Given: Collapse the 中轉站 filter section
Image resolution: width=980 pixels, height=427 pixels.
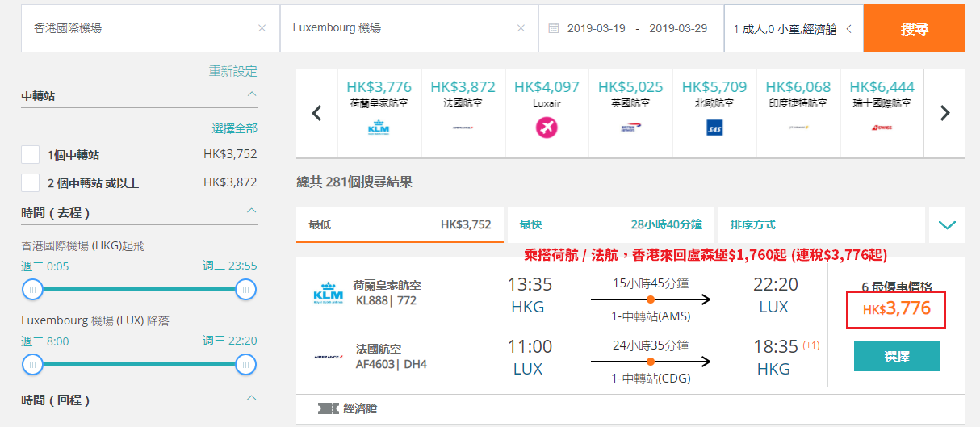Looking at the screenshot, I should click(x=252, y=94).
